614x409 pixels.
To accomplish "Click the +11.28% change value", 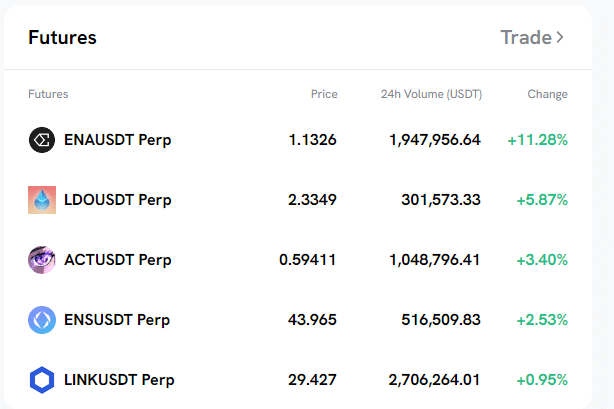I will pos(538,140).
